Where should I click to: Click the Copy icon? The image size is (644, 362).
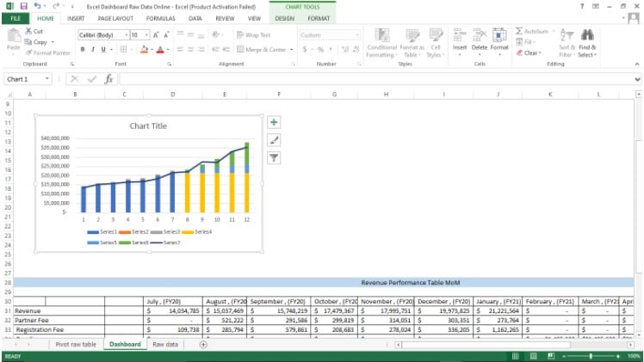tap(28, 42)
